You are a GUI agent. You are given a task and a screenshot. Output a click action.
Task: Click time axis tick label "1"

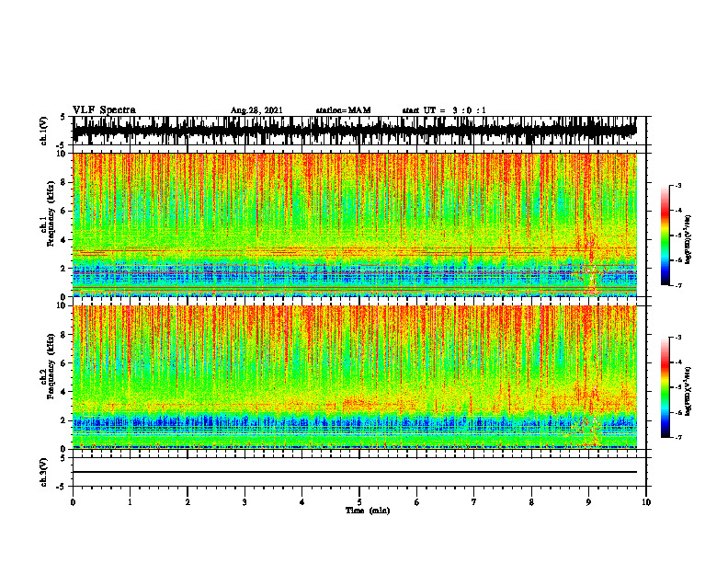130,502
